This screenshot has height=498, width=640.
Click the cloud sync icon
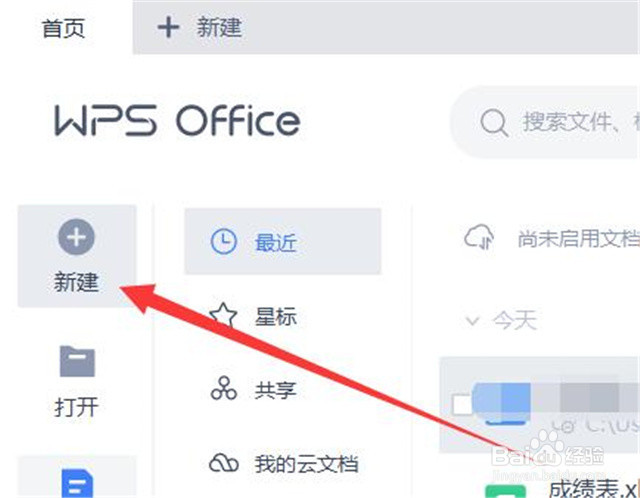[479, 237]
